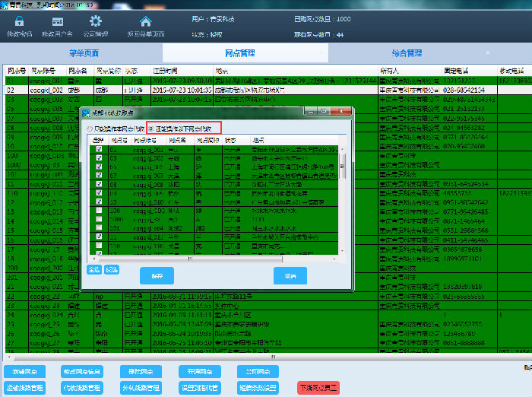Switch to the 菜单页面 tab
Viewport: 532px width, 397px height.
click(84, 53)
